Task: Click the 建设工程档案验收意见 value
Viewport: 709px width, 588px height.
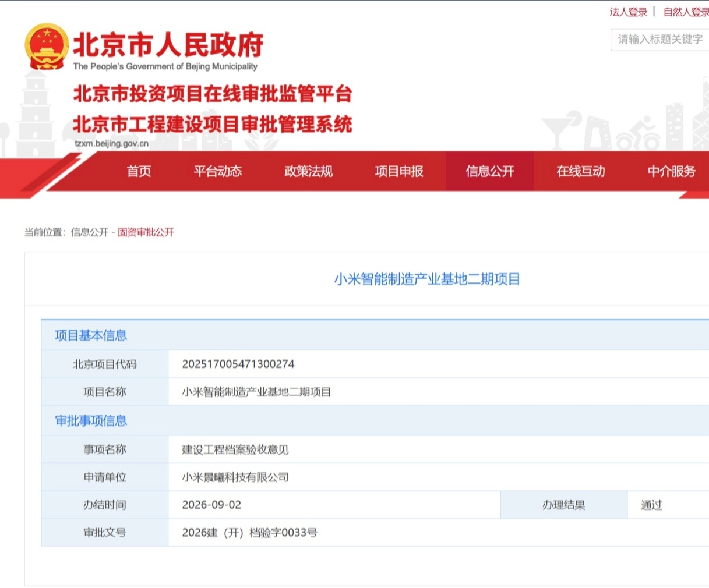Action: 235,449
